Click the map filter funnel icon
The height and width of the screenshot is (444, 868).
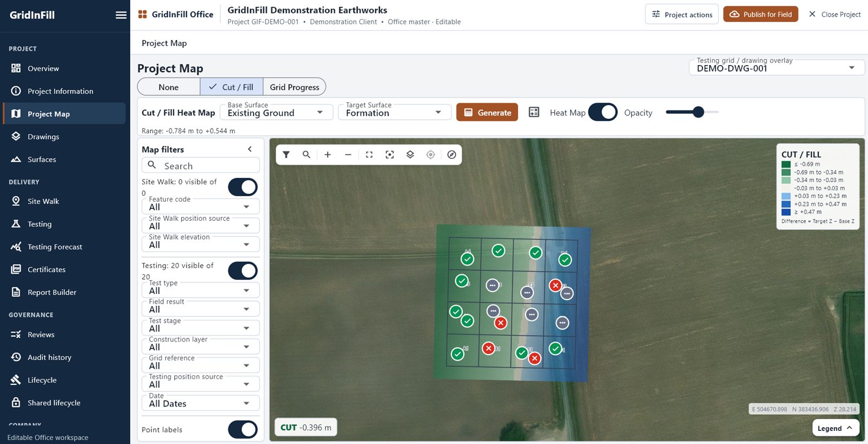point(286,155)
